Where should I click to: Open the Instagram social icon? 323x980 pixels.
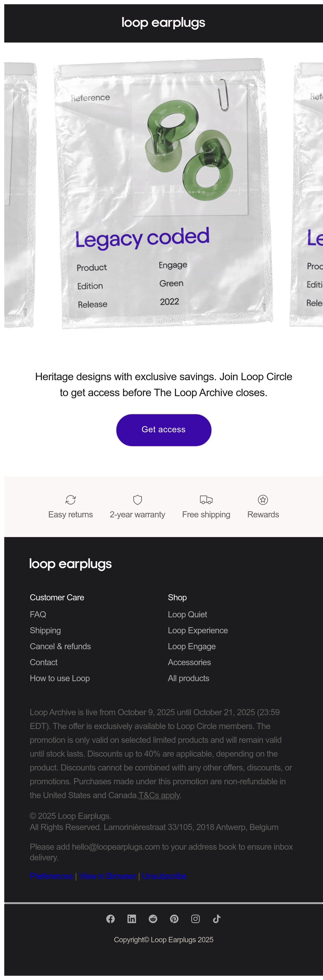pos(196,919)
